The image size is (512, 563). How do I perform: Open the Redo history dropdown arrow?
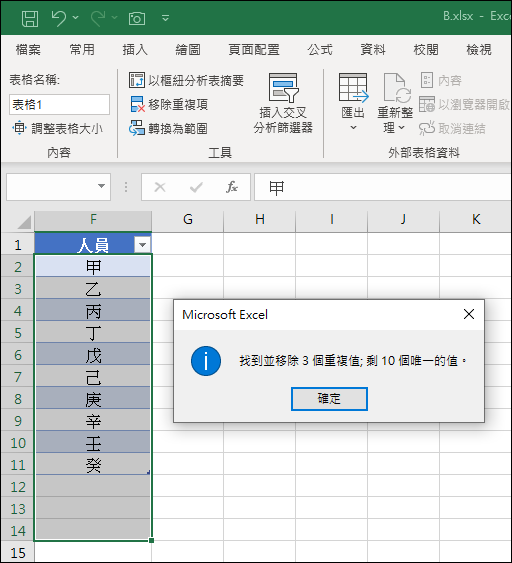pos(114,17)
